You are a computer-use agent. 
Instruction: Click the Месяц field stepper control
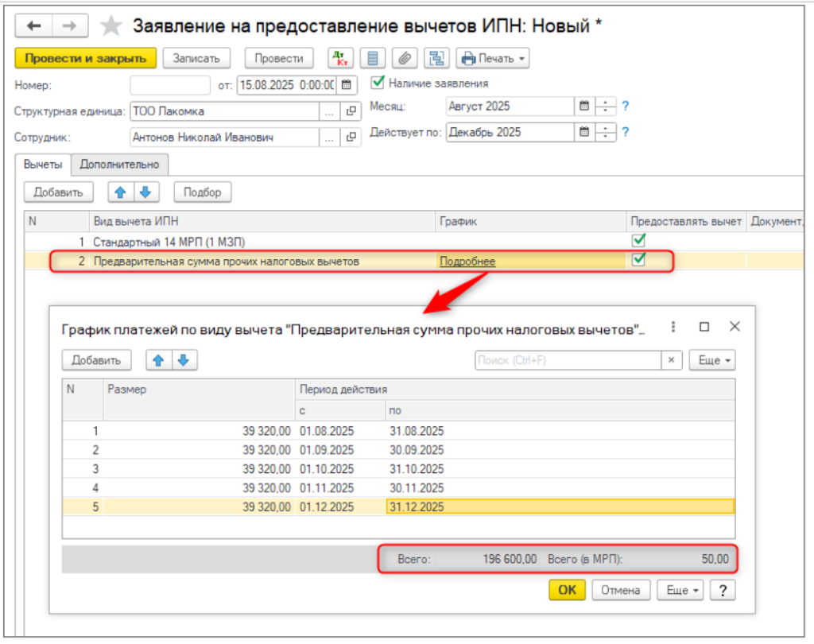[606, 106]
